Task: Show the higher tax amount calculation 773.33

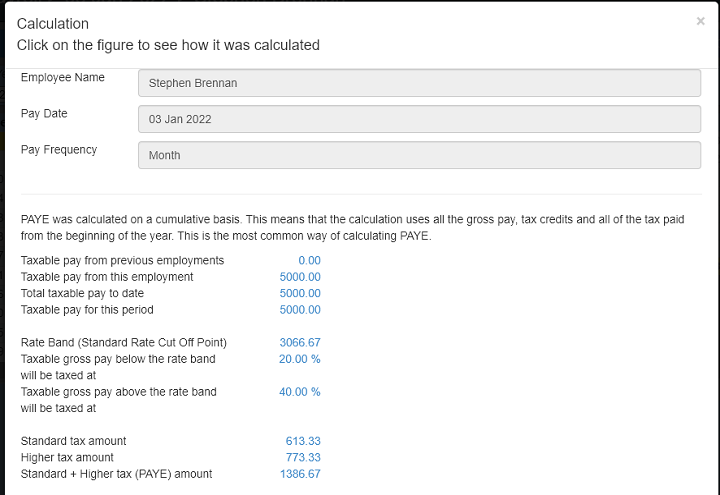Action: [303, 457]
